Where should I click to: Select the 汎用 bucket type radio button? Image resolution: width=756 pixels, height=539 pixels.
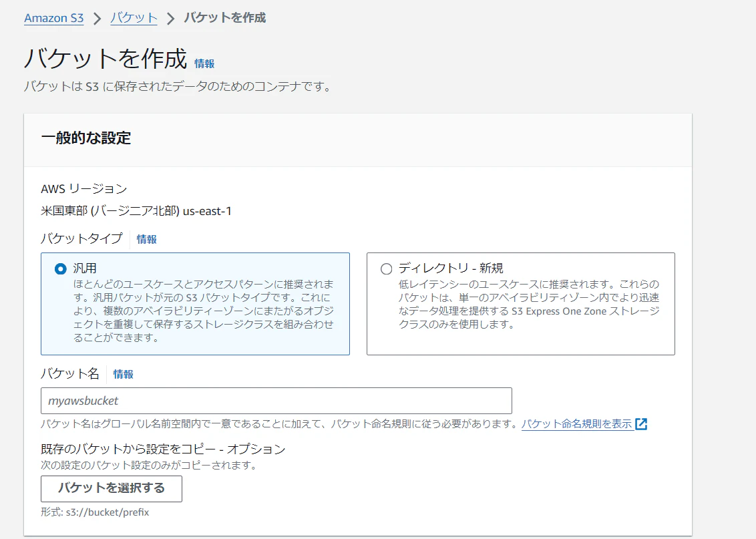point(60,268)
